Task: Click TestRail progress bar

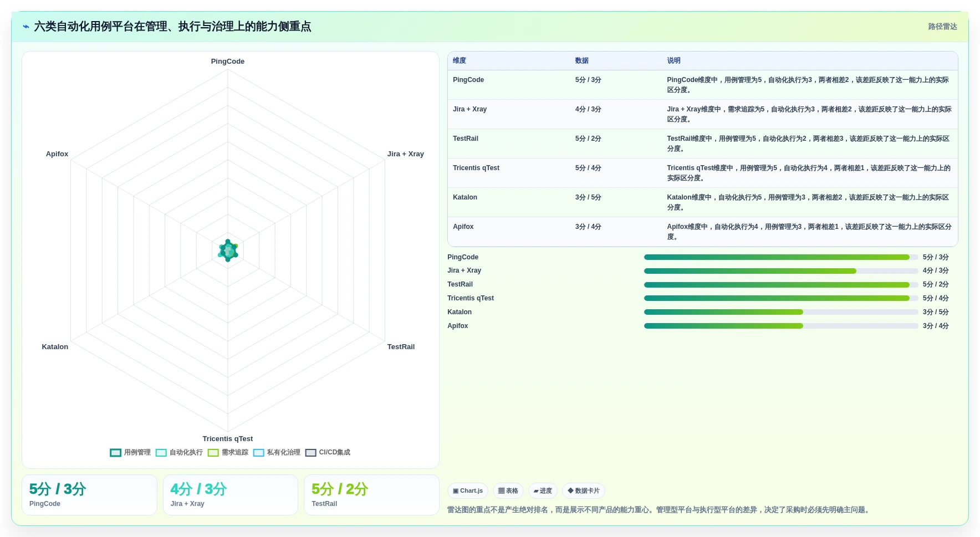Action: pos(781,285)
